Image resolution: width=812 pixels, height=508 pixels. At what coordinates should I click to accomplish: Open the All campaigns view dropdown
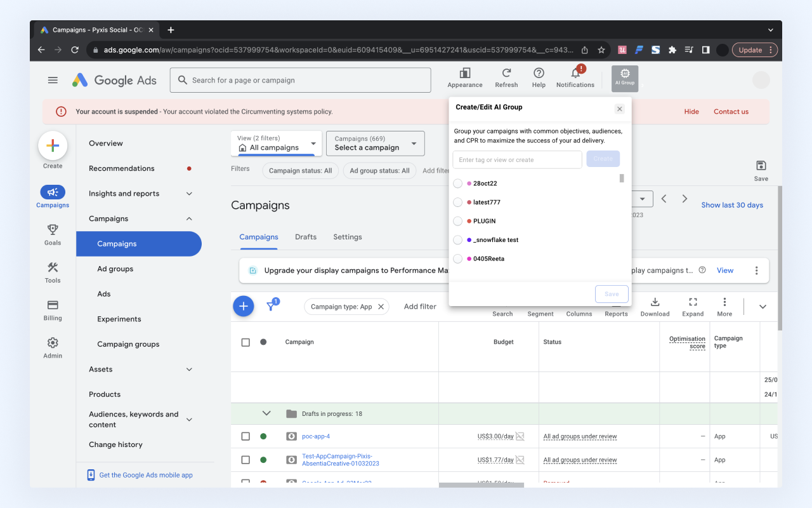click(277, 144)
